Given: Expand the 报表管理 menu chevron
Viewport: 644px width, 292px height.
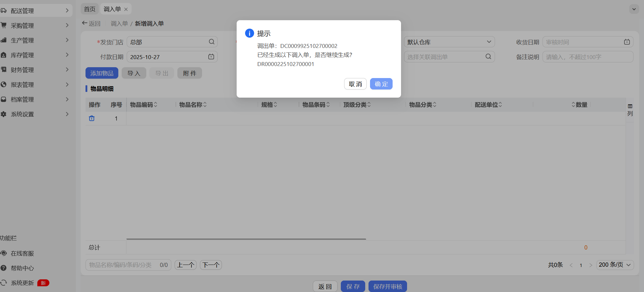Looking at the screenshot, I should 67,84.
